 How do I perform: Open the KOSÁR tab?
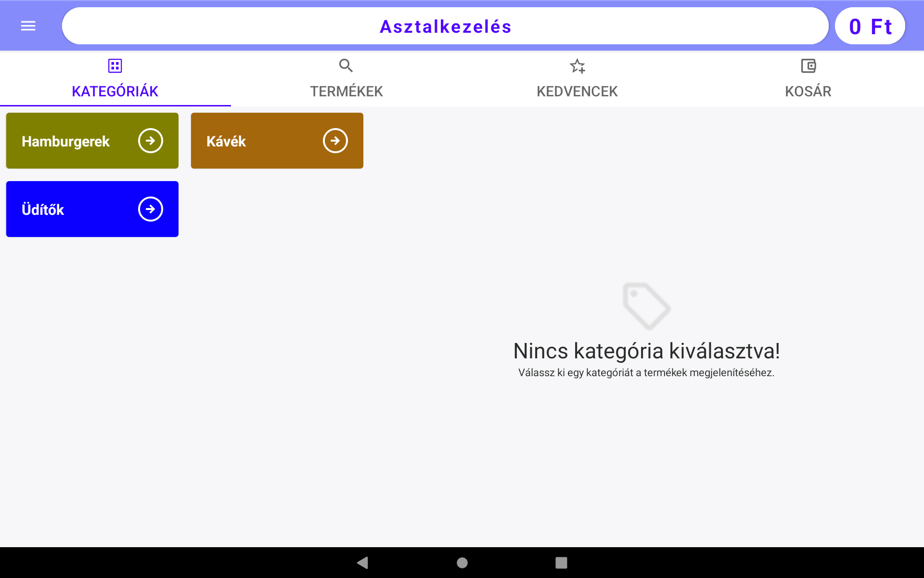(x=808, y=91)
